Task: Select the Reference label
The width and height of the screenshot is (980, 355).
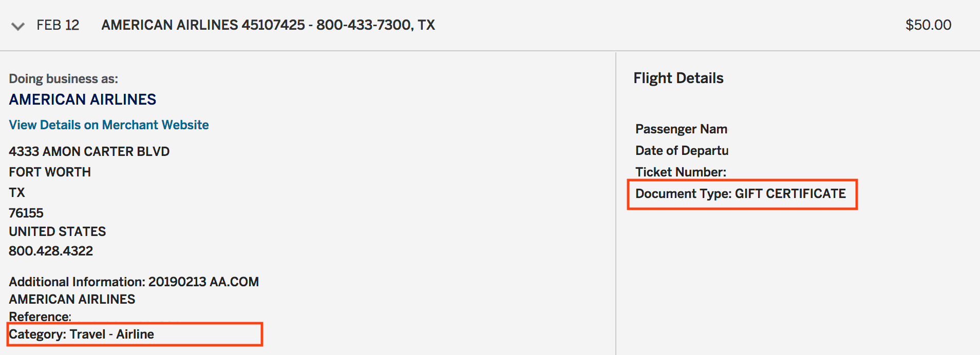Action: click(39, 317)
